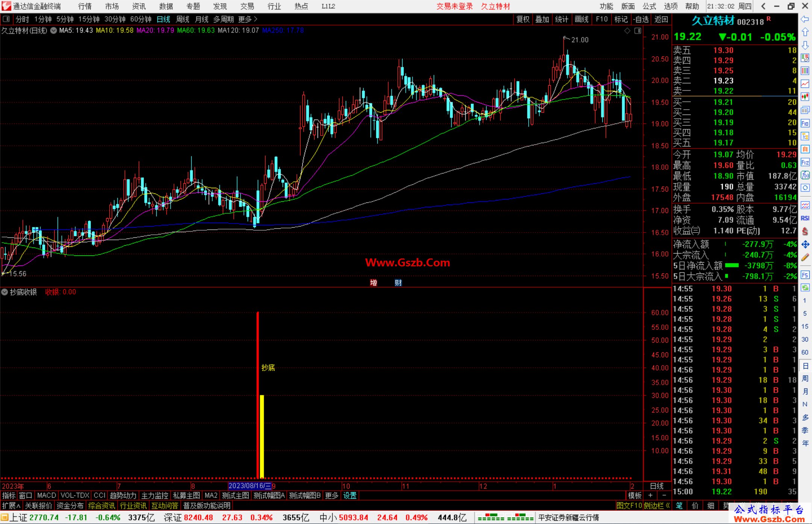812x524 pixels.
Task: Click the 画线 draw-line button
Action: (582, 19)
